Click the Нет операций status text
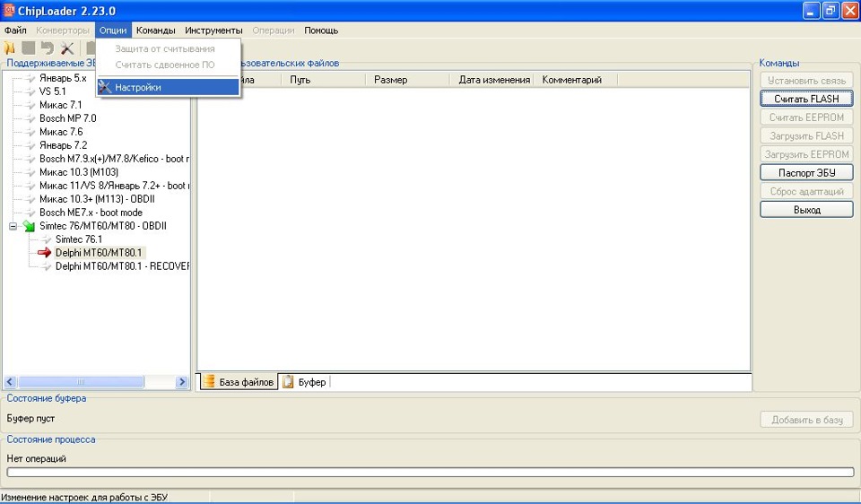This screenshot has height=504, width=861. pyautogui.click(x=36, y=458)
